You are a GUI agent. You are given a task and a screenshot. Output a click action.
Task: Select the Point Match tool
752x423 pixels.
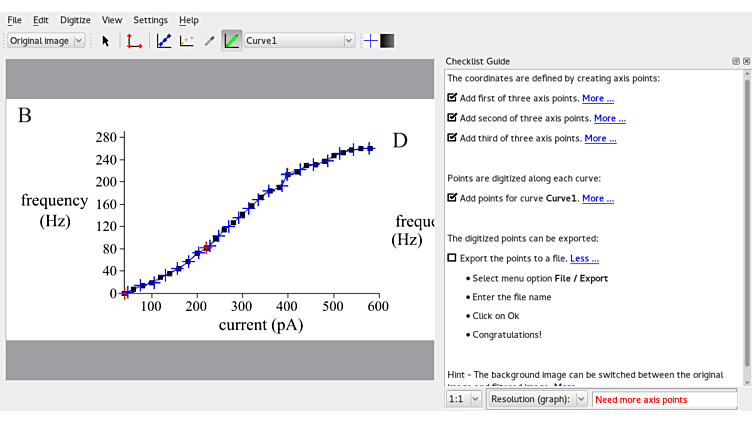click(187, 41)
